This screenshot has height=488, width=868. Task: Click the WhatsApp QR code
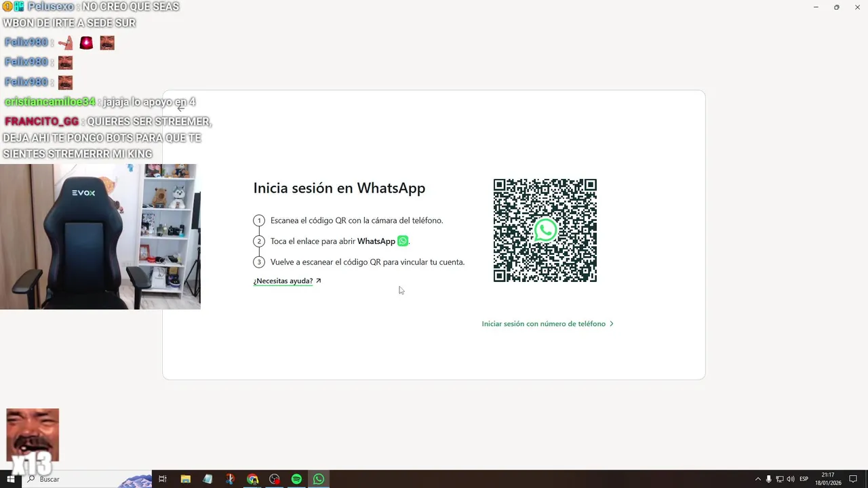pos(545,230)
